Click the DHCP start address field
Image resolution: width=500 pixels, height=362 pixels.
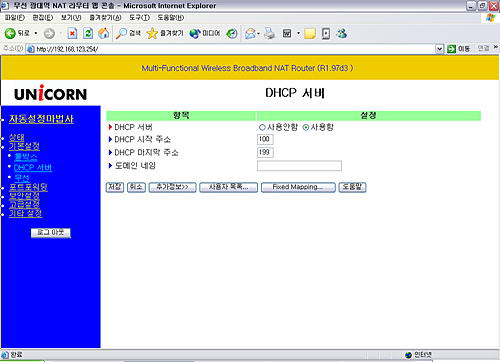[265, 139]
